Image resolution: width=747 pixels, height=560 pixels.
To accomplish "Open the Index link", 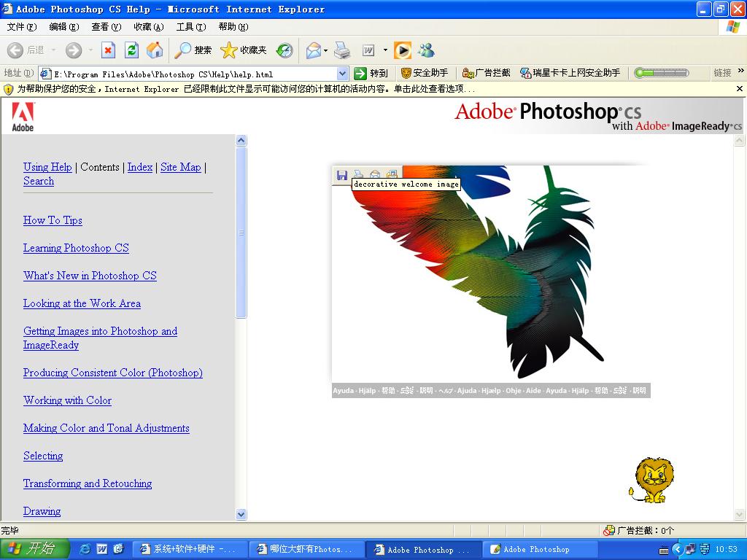I will tap(139, 167).
